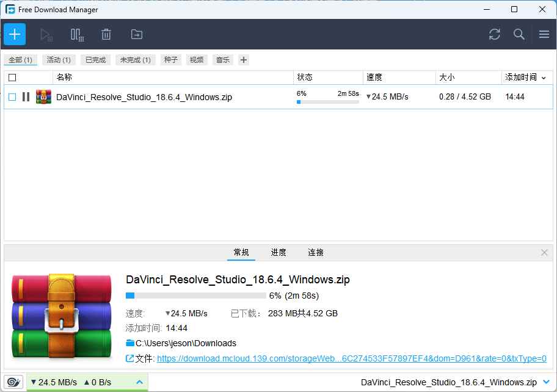Click the delete download toolbar icon

tap(106, 34)
